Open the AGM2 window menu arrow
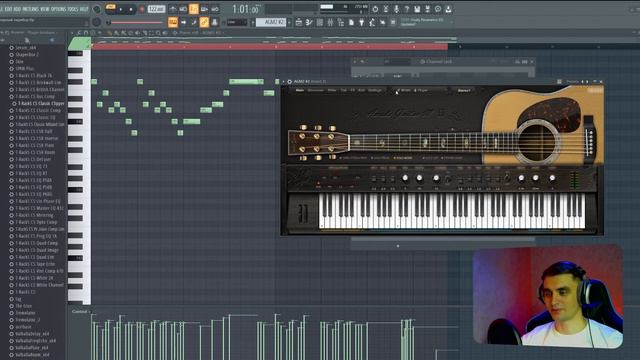The image size is (640, 360). tap(284, 82)
